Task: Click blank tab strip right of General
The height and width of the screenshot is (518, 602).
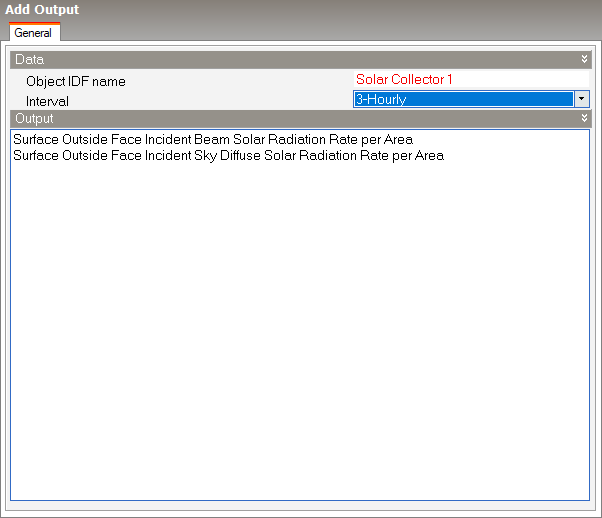Action: click(330, 33)
